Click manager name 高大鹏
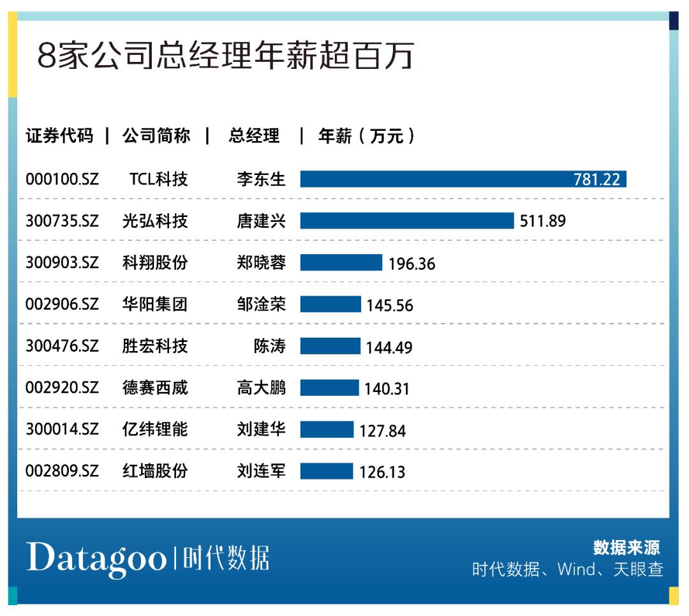Image resolution: width=689 pixels, height=616 pixels. point(262,388)
